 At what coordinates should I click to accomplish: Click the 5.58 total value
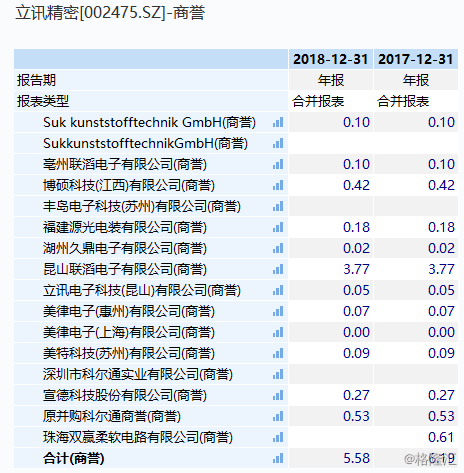pyautogui.click(x=356, y=458)
